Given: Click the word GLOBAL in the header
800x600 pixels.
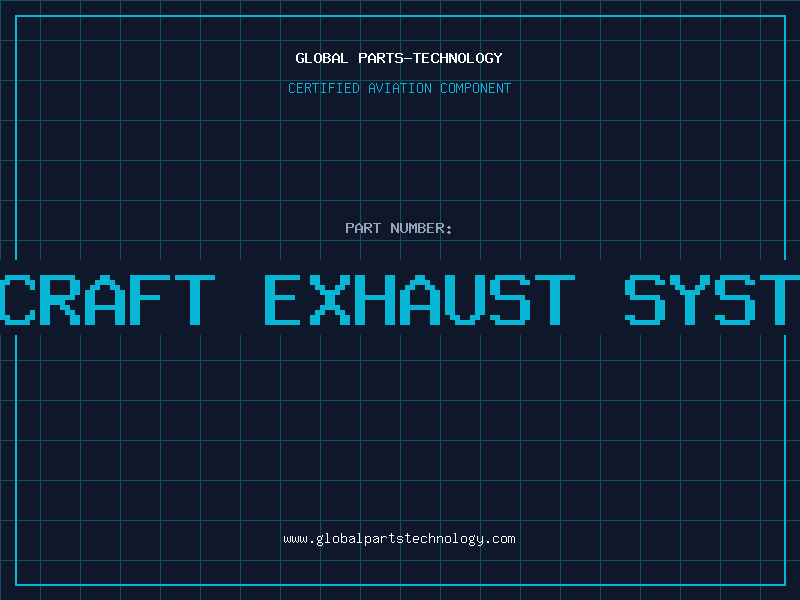Looking at the screenshot, I should tap(321, 58).
